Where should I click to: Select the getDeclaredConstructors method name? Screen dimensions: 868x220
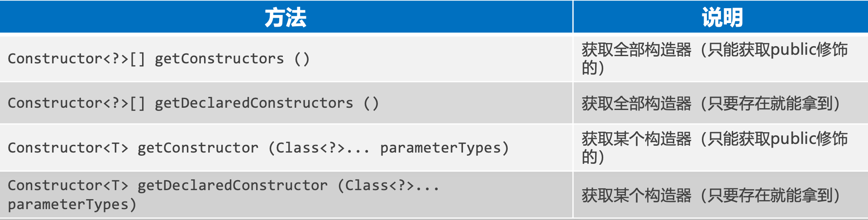point(253,103)
